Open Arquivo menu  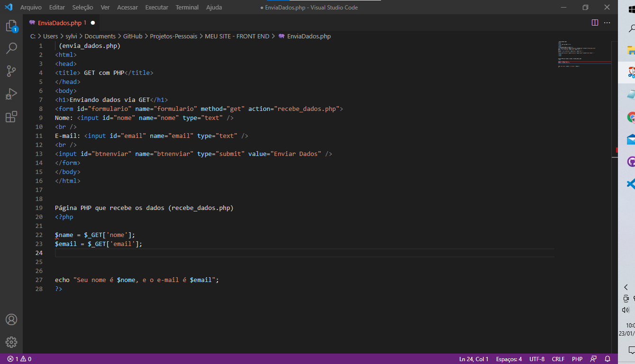(31, 7)
